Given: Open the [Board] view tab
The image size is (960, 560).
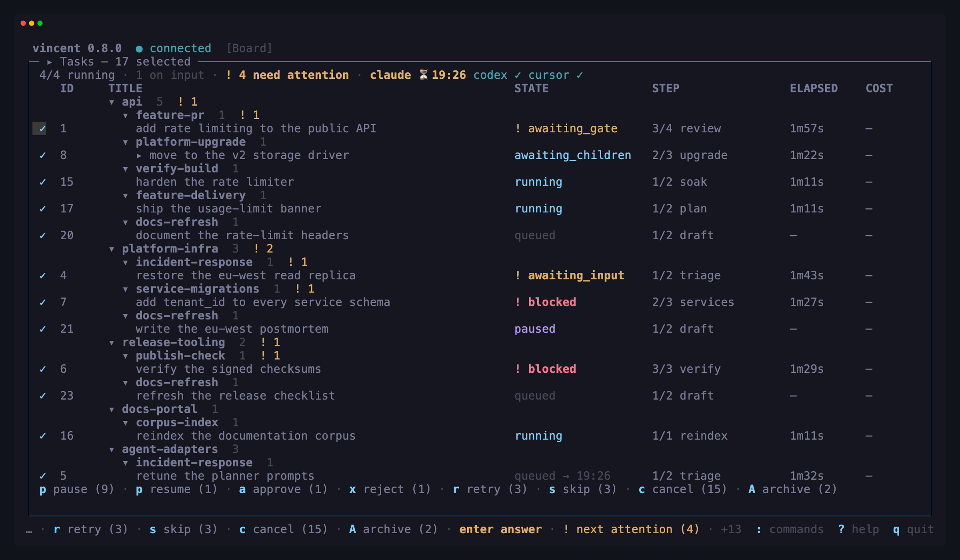Looking at the screenshot, I should click(x=249, y=48).
